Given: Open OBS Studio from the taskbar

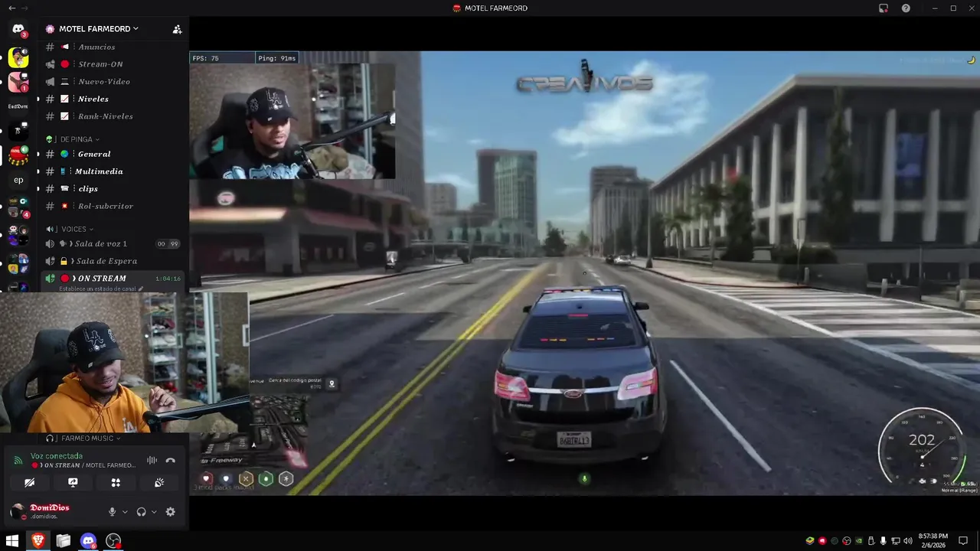Looking at the screenshot, I should pyautogui.click(x=113, y=541).
